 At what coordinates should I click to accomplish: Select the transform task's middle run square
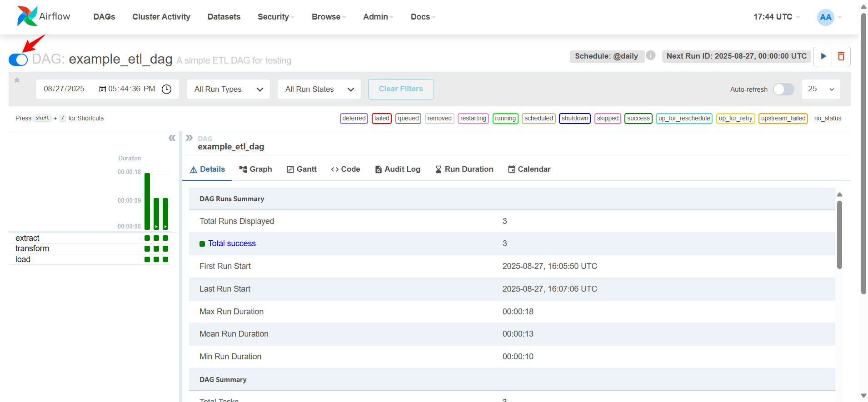156,248
